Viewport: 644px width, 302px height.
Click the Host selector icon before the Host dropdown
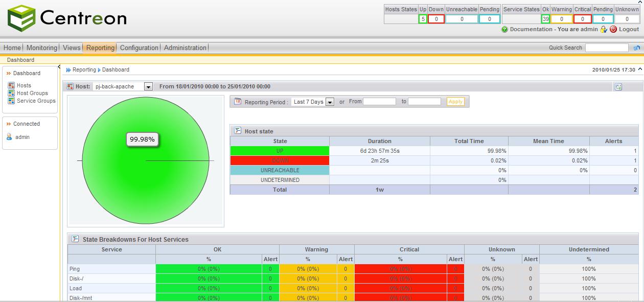point(70,86)
